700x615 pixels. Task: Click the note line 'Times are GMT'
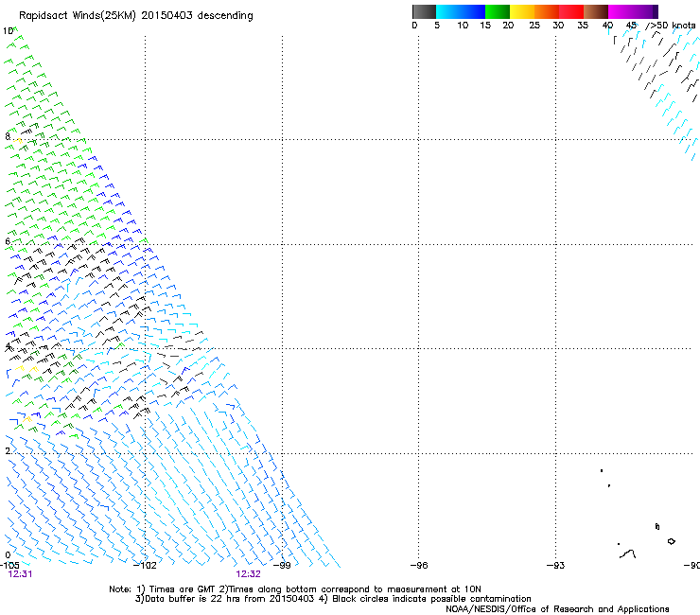coord(182,589)
